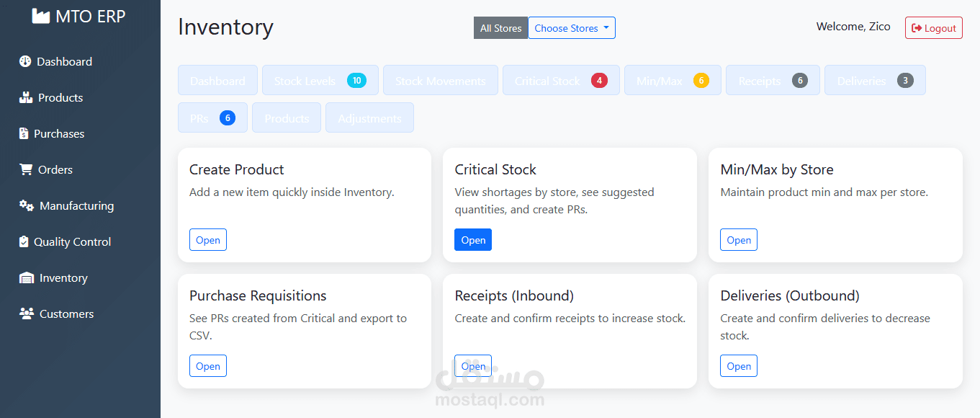Click the Quality Control clipboard icon
The image size is (980, 418).
(24, 241)
